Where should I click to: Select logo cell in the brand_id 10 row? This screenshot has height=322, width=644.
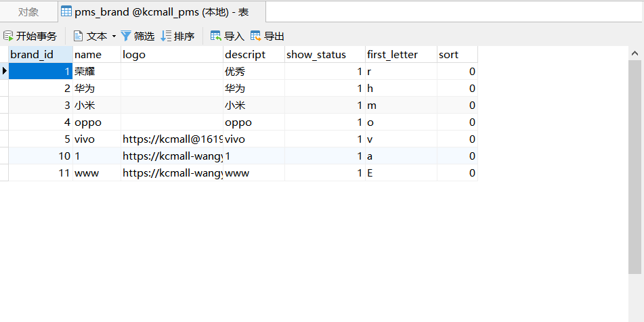pyautogui.click(x=172, y=156)
